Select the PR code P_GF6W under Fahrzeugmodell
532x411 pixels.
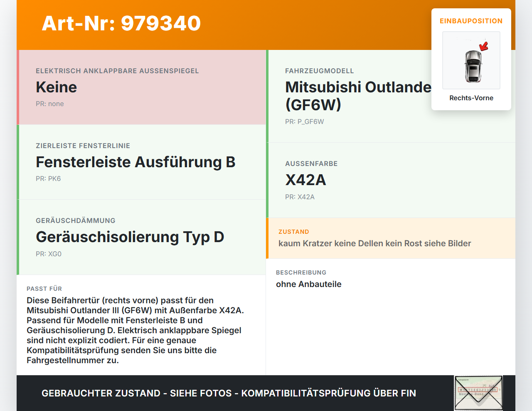tap(304, 121)
